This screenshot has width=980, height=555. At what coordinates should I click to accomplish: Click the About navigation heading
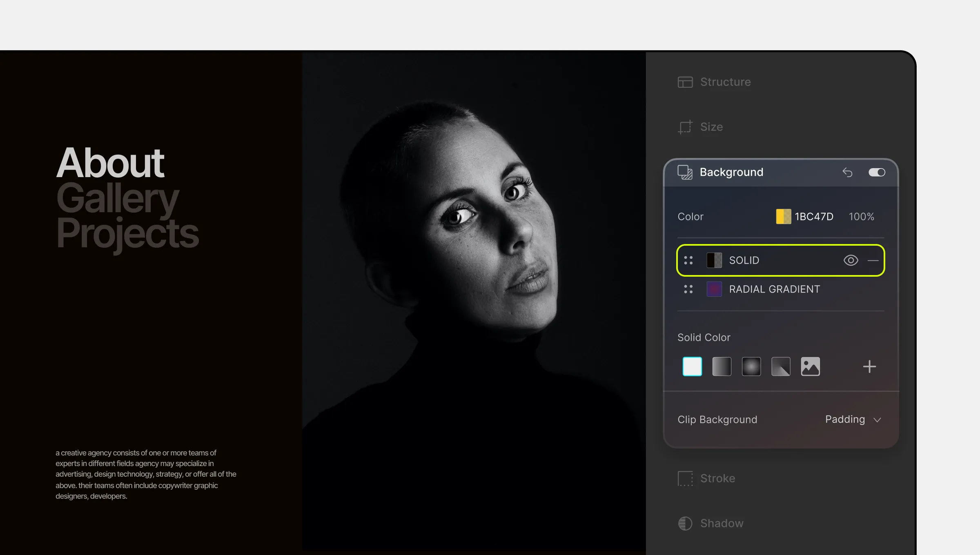tap(110, 163)
